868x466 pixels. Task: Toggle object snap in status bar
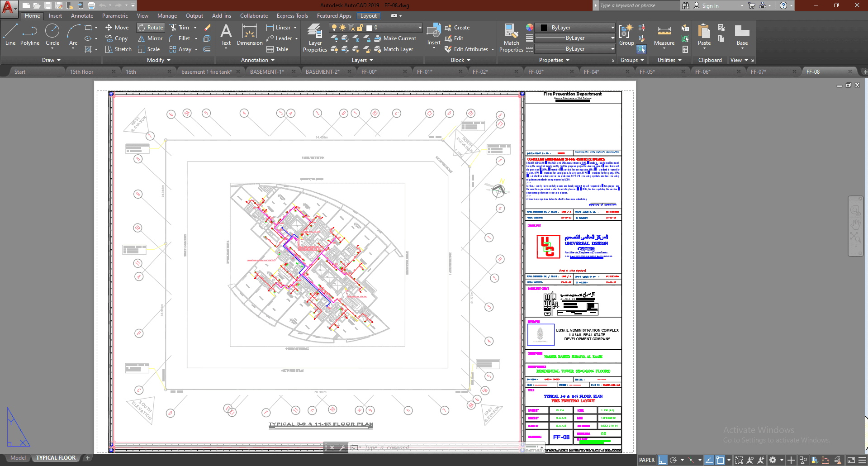[720, 460]
